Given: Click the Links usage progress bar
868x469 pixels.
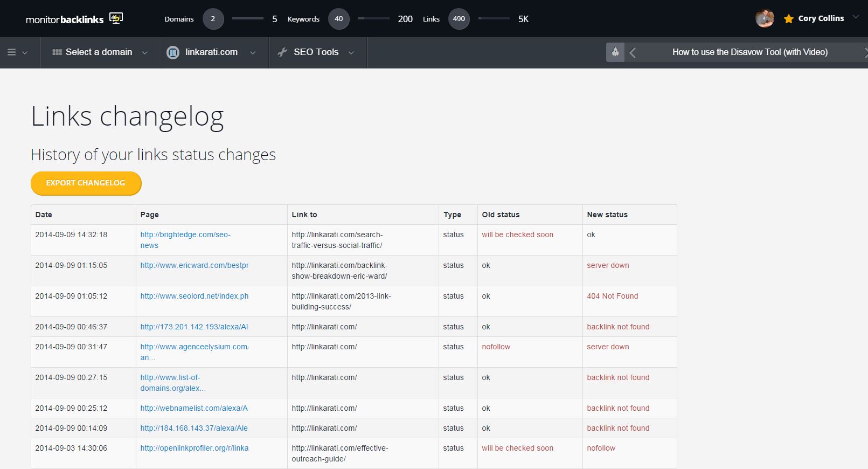Looking at the screenshot, I should point(494,18).
